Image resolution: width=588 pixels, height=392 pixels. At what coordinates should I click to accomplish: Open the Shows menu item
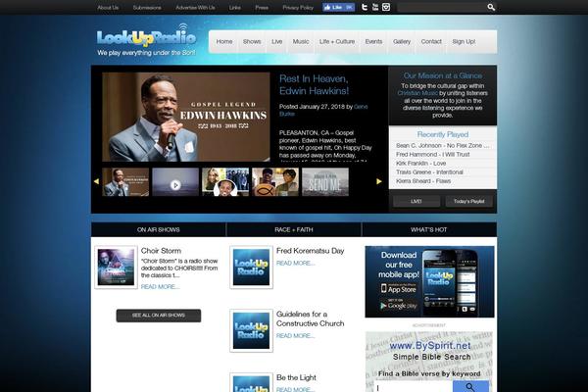(x=252, y=41)
